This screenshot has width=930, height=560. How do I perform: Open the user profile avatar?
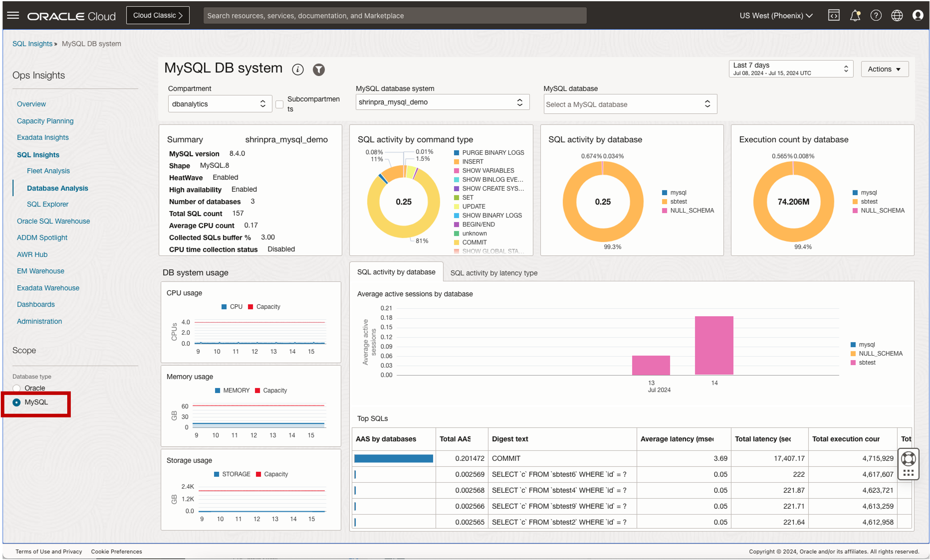[x=918, y=16]
